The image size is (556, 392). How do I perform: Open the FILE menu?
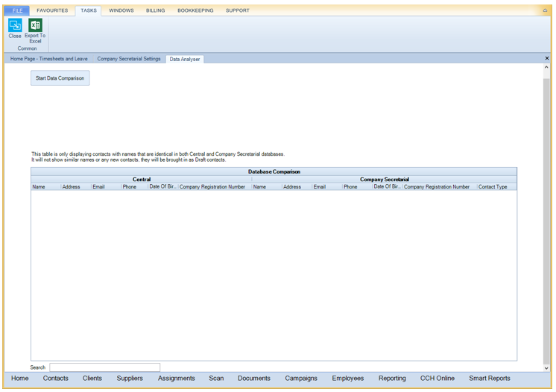click(17, 10)
